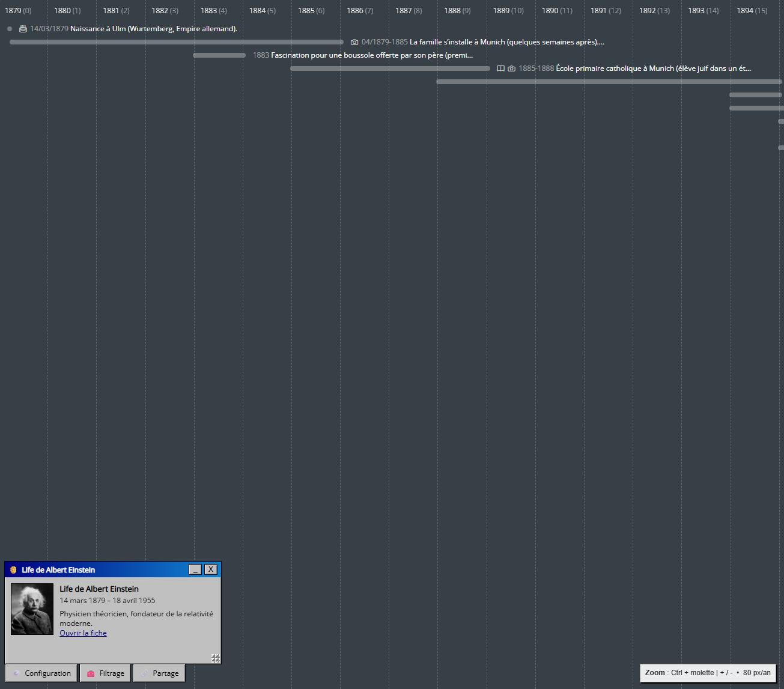Click the camera icon beside the 04/1879-1885 event

pyautogui.click(x=354, y=41)
